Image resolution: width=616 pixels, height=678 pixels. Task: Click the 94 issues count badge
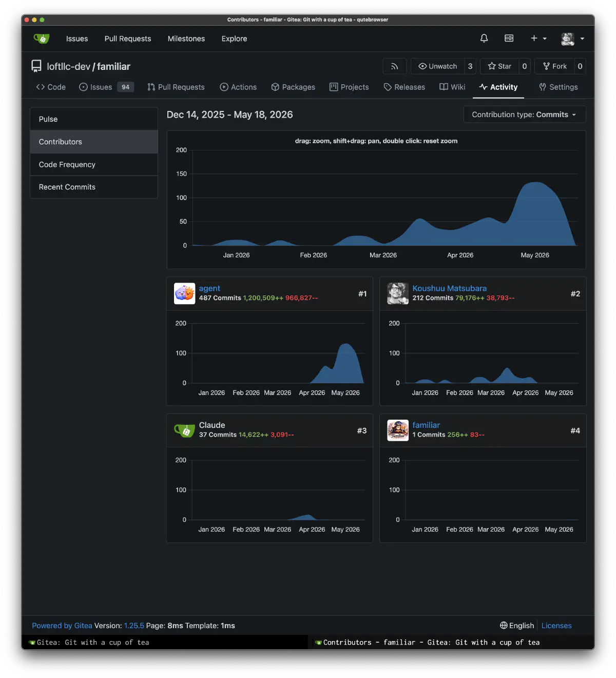click(x=126, y=87)
